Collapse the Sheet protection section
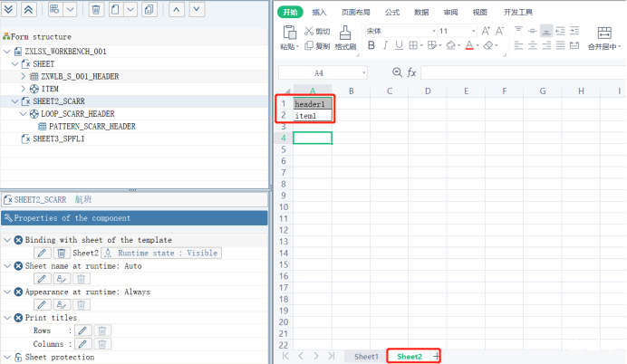The image size is (627, 364). 7,357
